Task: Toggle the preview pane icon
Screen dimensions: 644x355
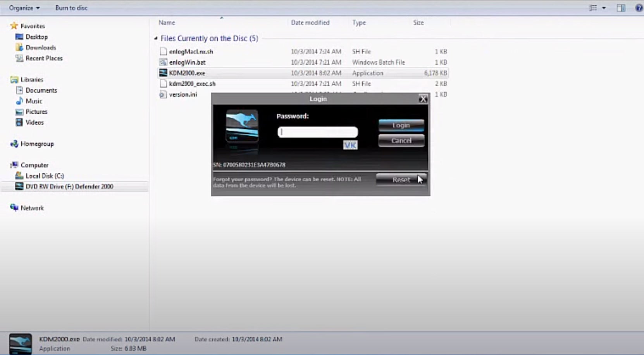Action: coord(621,8)
